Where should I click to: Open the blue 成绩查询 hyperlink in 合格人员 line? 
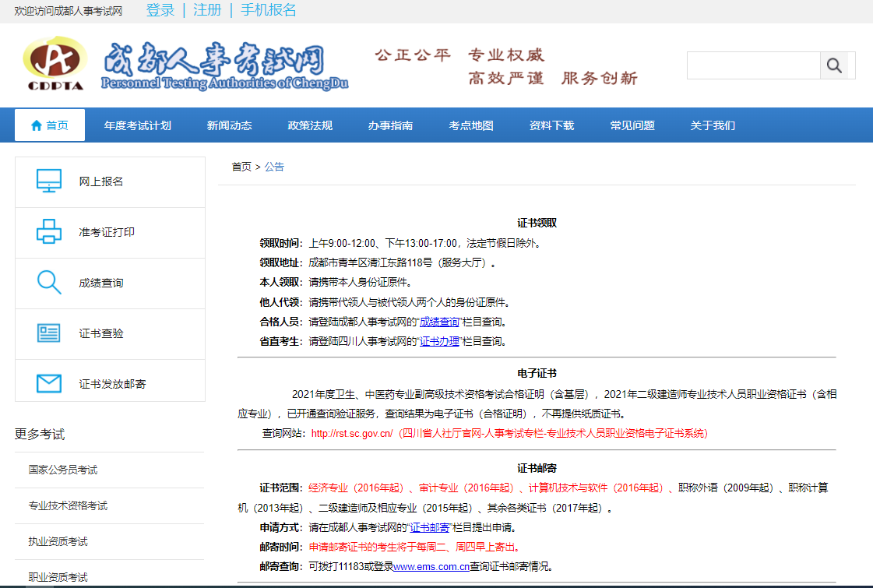[x=439, y=322]
